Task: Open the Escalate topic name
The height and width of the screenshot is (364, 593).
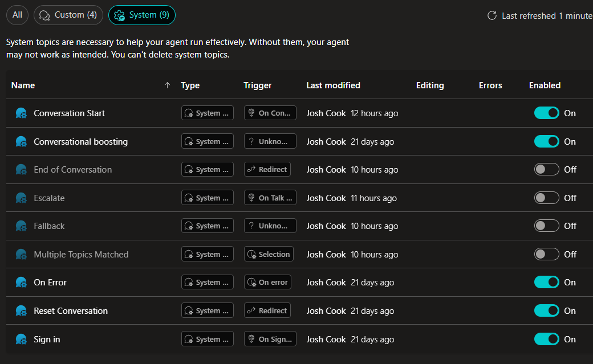Action: click(x=49, y=198)
